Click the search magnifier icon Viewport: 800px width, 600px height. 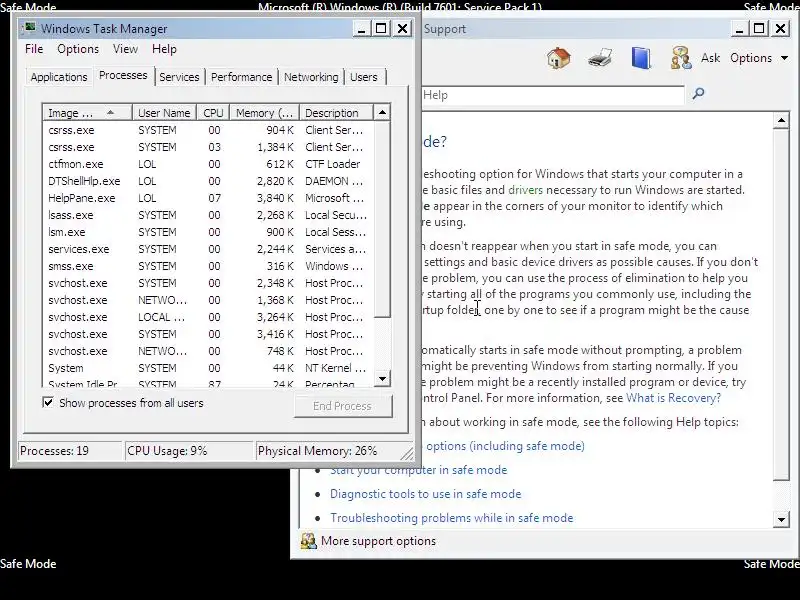tap(698, 93)
